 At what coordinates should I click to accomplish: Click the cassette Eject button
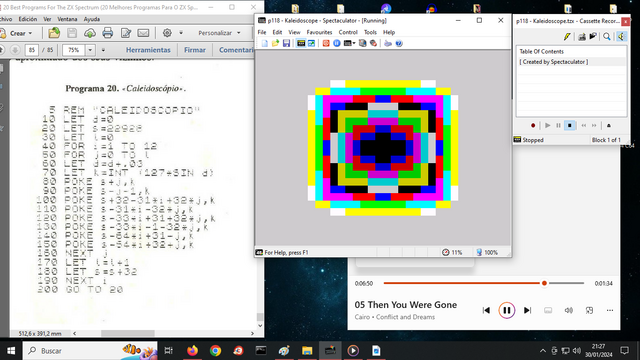609,126
